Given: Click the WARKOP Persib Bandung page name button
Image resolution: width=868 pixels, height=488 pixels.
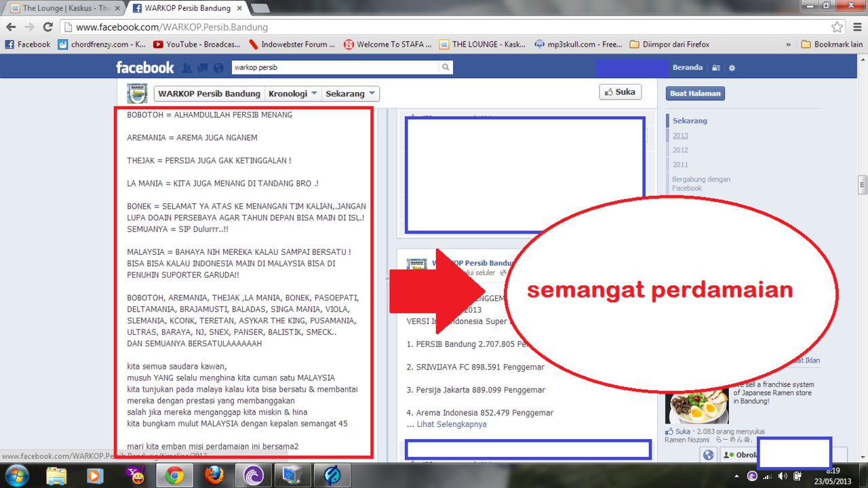Looking at the screenshot, I should point(209,94).
